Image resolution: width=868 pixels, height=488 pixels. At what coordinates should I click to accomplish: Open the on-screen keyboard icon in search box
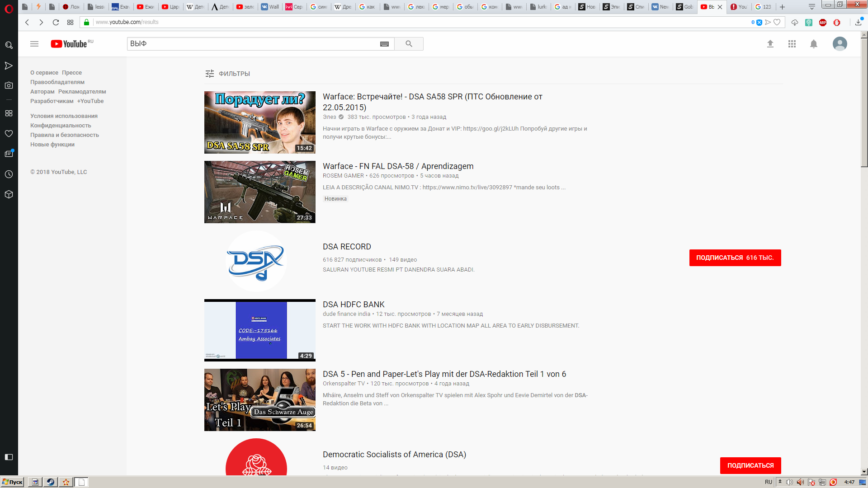(x=384, y=44)
